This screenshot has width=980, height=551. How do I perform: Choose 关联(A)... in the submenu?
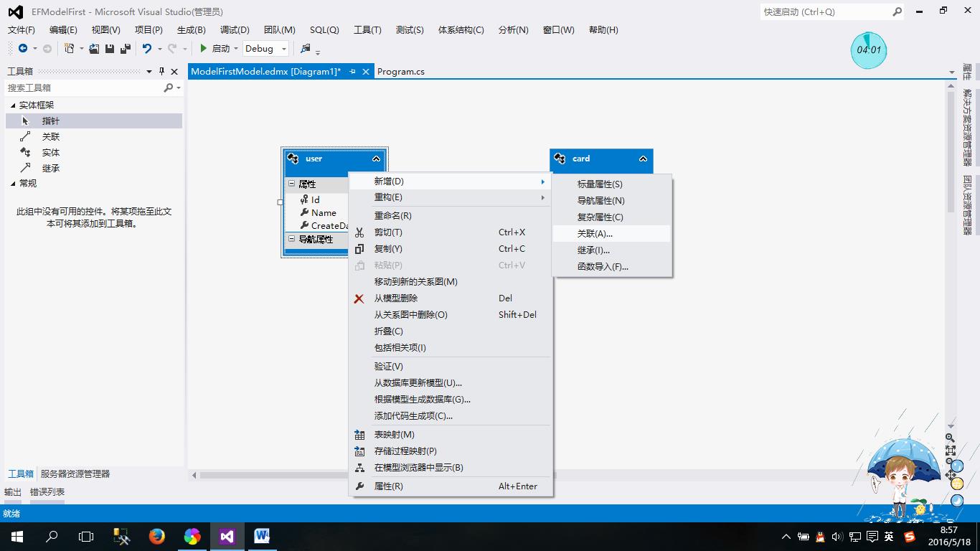(612, 233)
